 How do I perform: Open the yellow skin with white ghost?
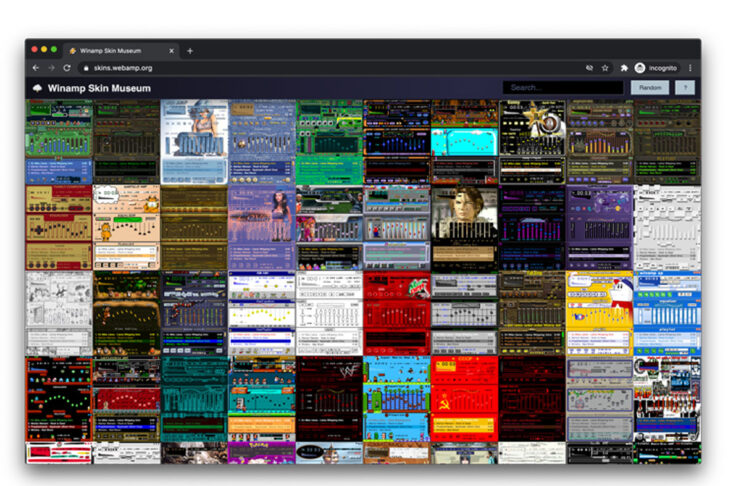click(x=600, y=313)
